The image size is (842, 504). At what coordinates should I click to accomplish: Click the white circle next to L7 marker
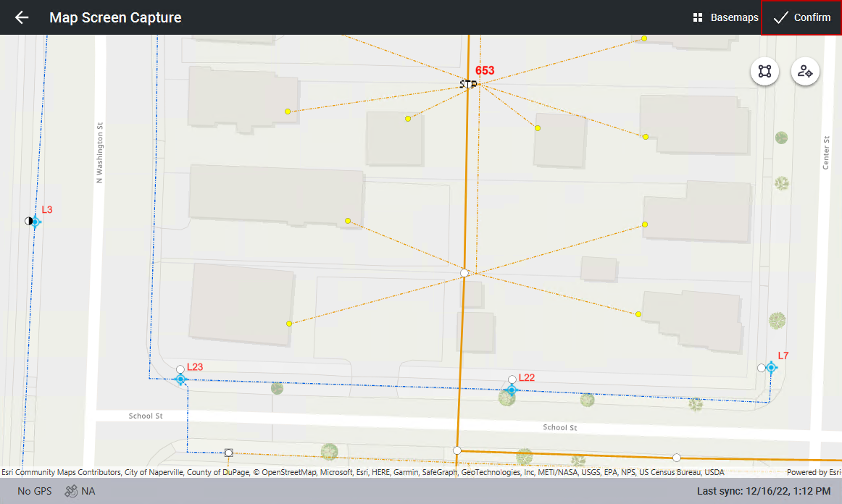pyautogui.click(x=762, y=368)
